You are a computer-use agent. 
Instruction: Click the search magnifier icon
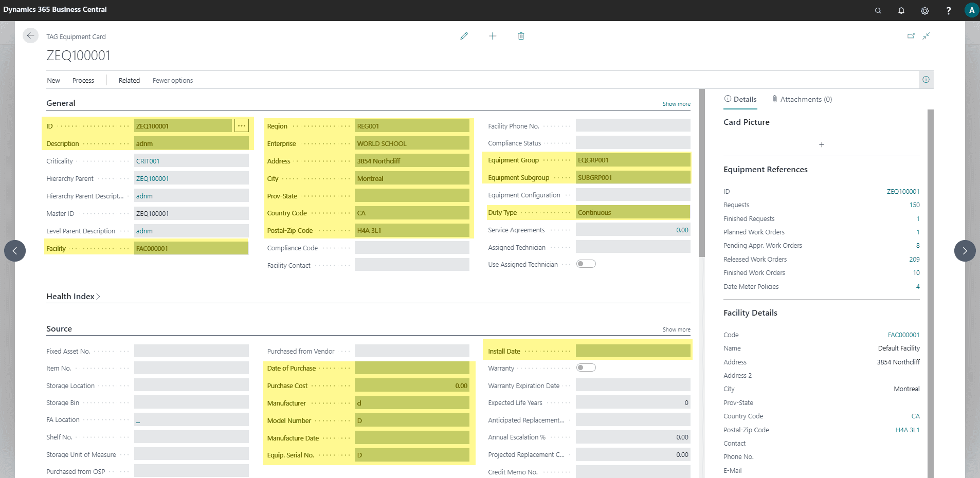point(878,10)
